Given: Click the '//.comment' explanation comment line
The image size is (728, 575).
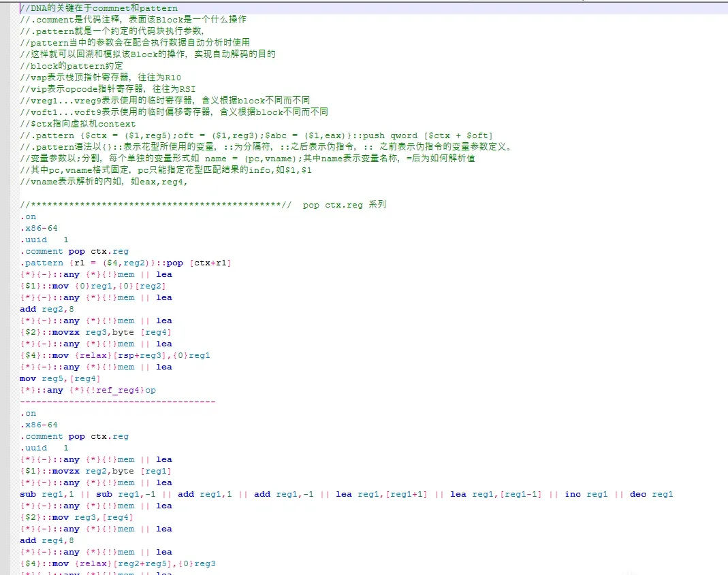Looking at the screenshot, I should pos(133,20).
